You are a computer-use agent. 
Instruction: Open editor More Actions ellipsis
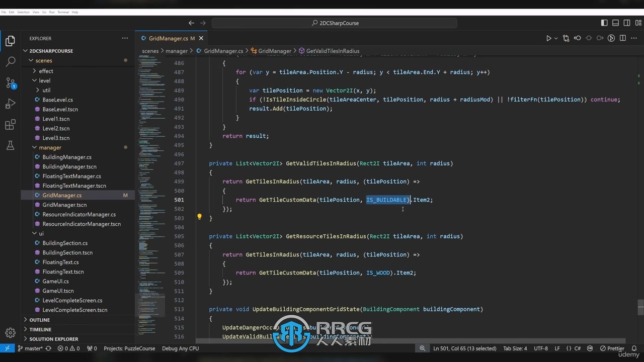click(x=634, y=38)
